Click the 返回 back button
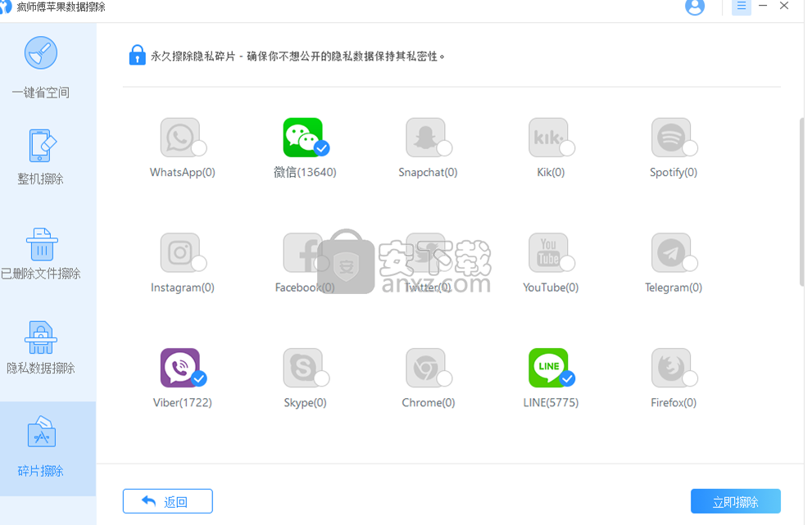 [x=168, y=501]
